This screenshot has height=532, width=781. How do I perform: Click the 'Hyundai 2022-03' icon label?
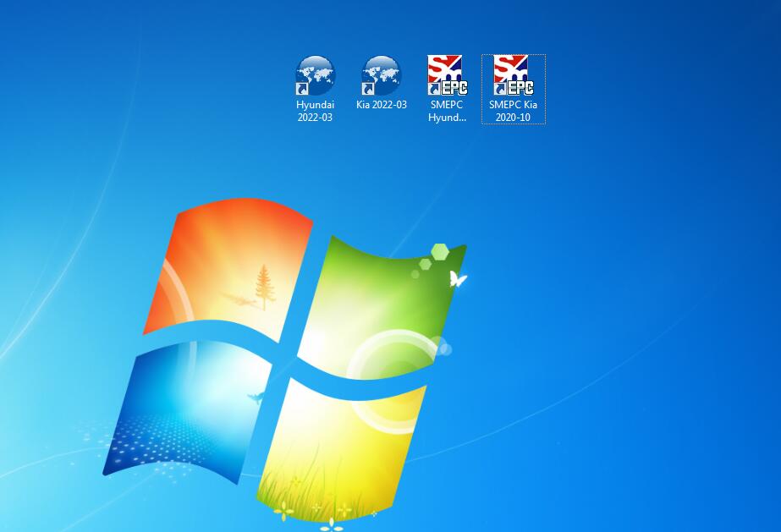(x=316, y=111)
